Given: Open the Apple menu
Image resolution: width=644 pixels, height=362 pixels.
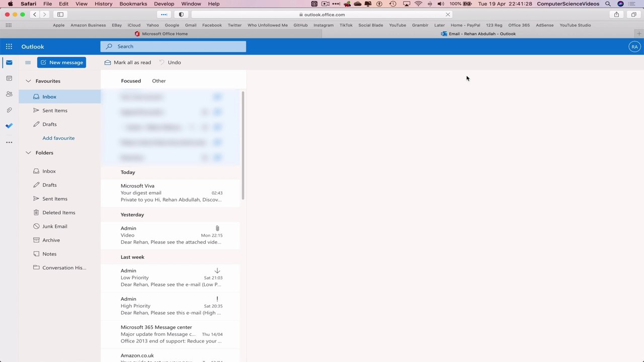Looking at the screenshot, I should [x=10, y=4].
